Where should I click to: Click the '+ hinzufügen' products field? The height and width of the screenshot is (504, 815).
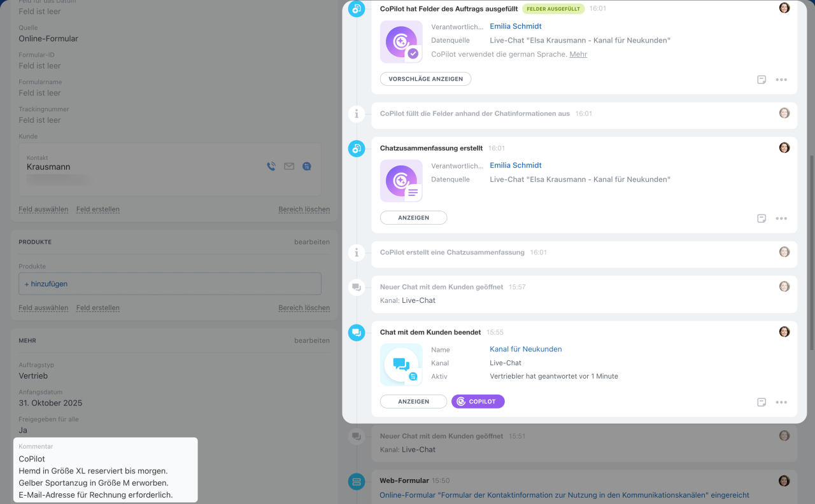pyautogui.click(x=170, y=284)
